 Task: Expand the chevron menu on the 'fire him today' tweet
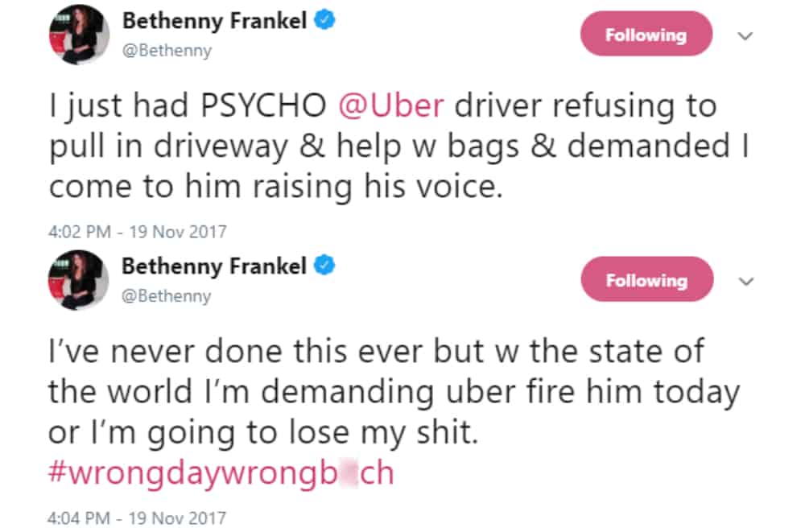coord(745,281)
